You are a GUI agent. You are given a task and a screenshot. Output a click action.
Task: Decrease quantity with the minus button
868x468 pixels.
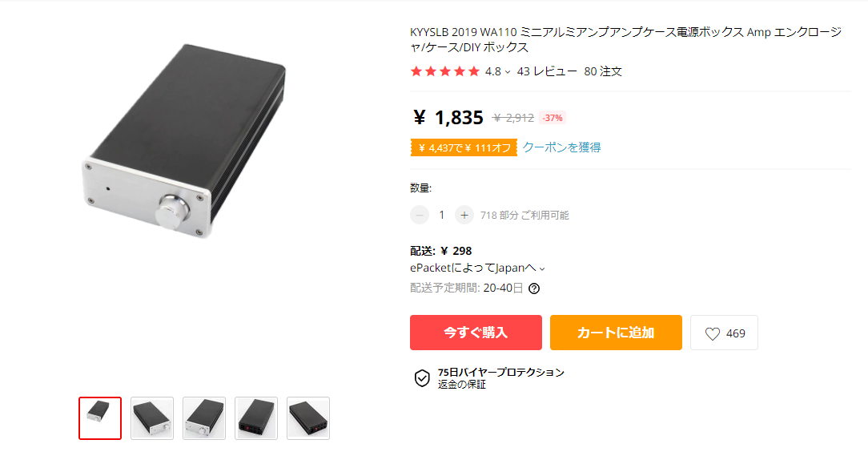tap(420, 215)
